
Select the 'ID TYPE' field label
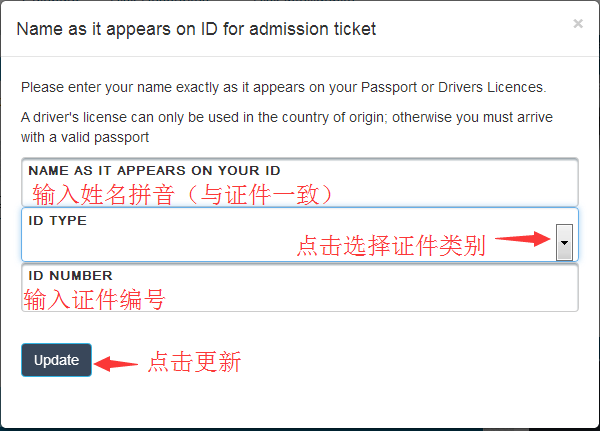click(58, 221)
